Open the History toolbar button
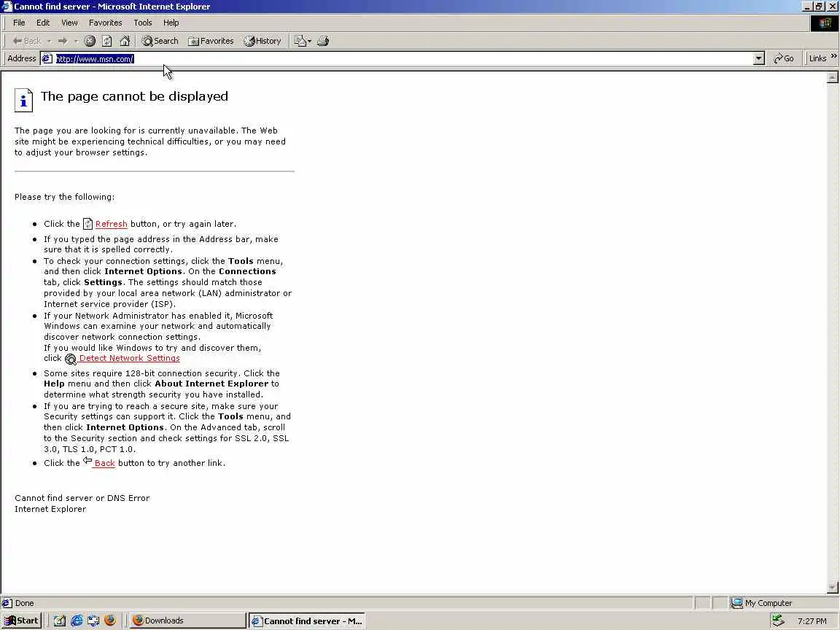The height and width of the screenshot is (630, 840). point(262,41)
